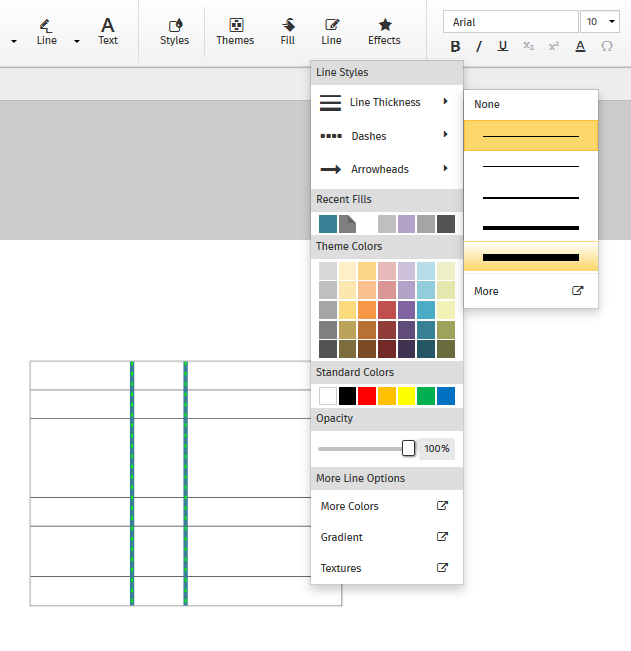
Task: Apply subscript formatting
Action: pos(528,46)
